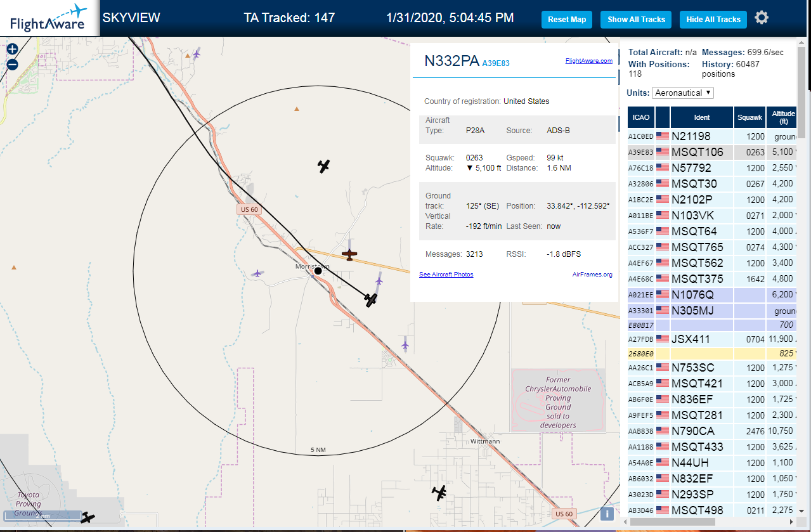
Task: Open settings gear icon in header
Action: (762, 18)
